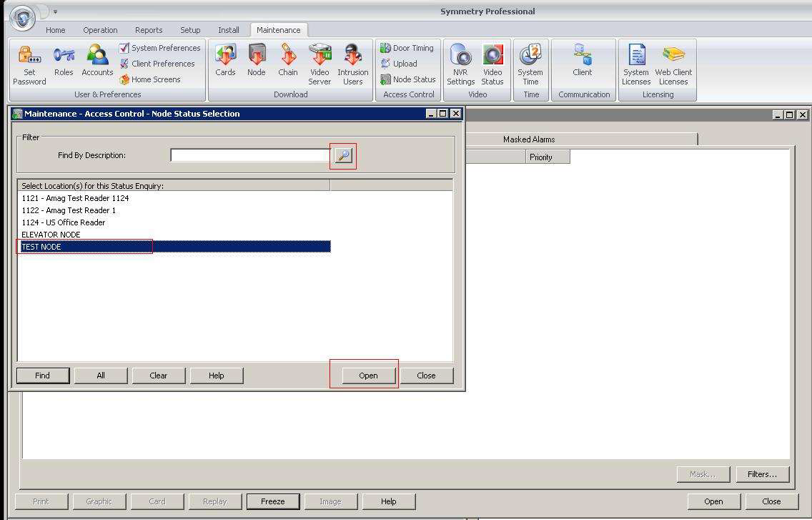Image resolution: width=812 pixels, height=520 pixels.
Task: Click Help in the background alarms window
Action: click(x=388, y=501)
